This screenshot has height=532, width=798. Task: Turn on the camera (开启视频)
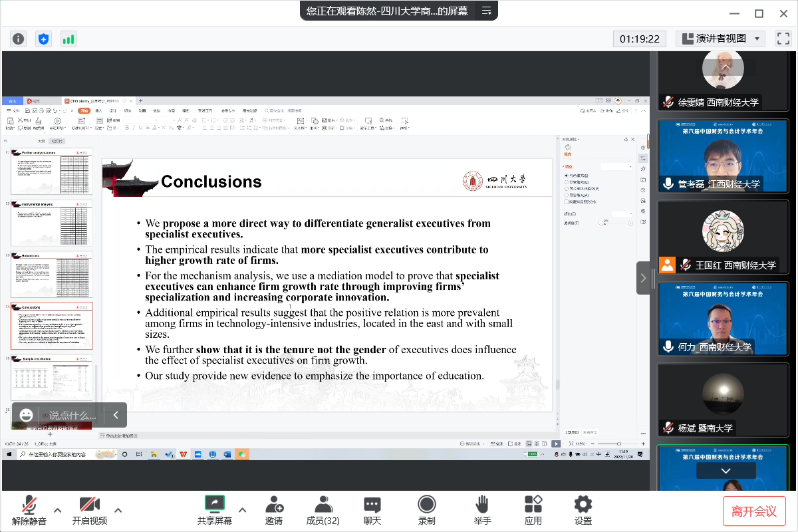tap(89, 510)
